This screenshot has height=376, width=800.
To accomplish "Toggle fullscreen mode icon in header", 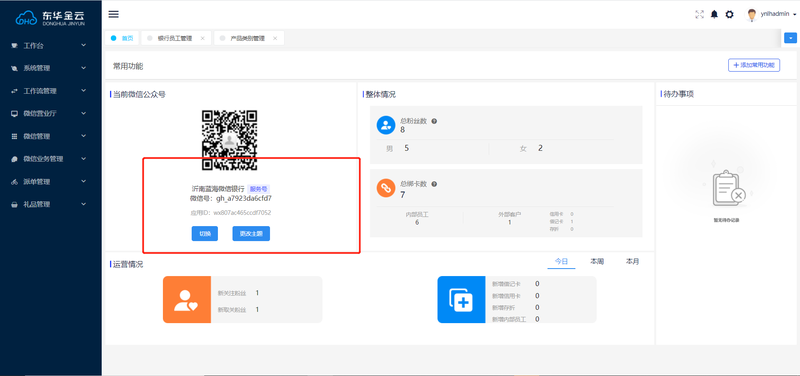I will (699, 14).
